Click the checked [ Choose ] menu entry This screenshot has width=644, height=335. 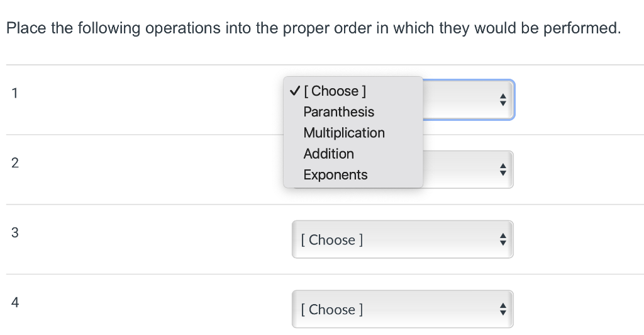pyautogui.click(x=335, y=91)
